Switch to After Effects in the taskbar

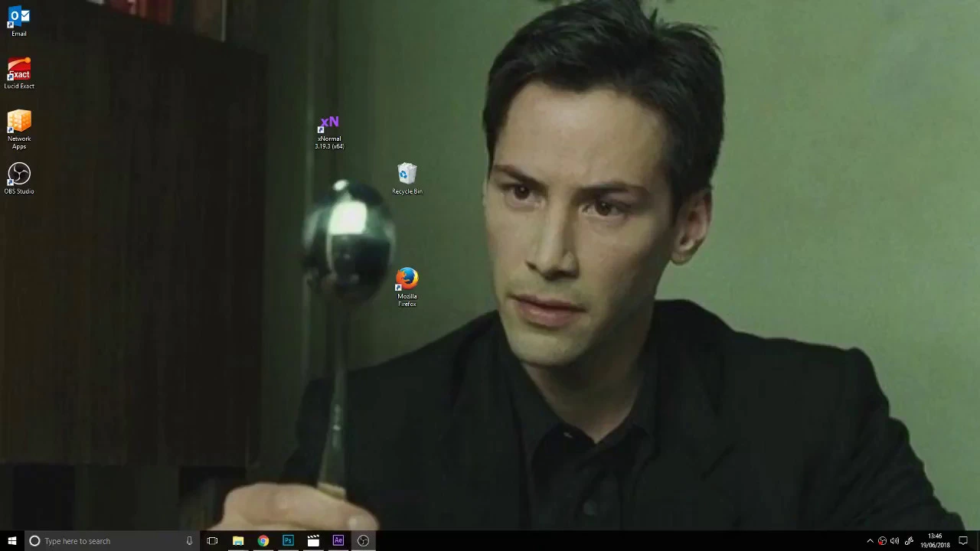(x=338, y=541)
